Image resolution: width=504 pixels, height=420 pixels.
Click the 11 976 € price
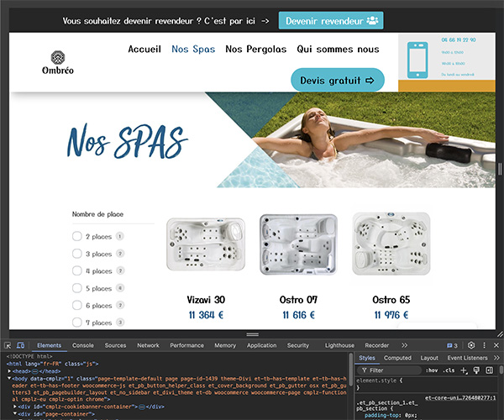391,315
